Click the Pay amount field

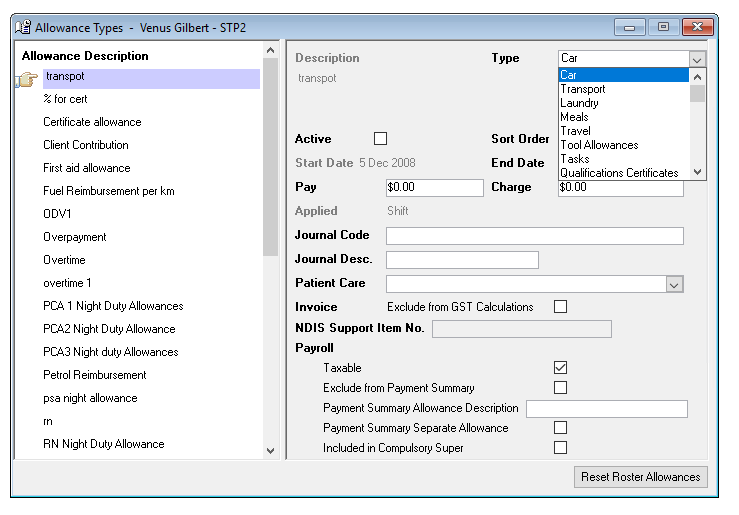click(435, 188)
